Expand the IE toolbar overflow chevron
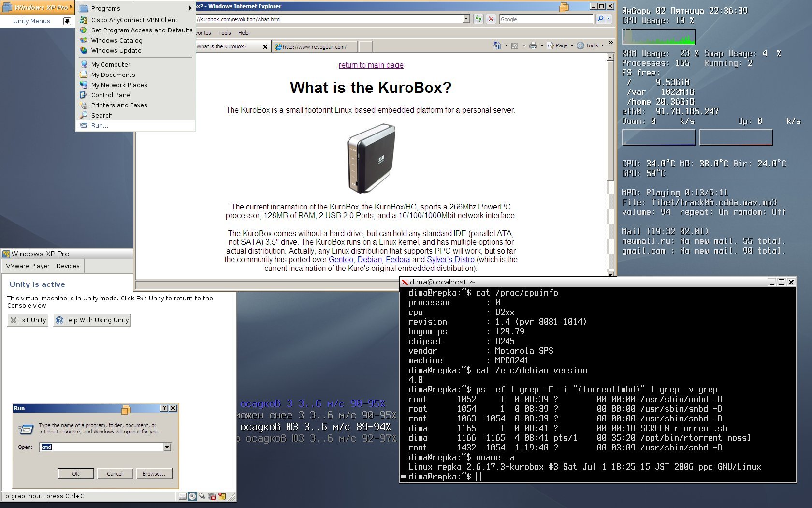The width and height of the screenshot is (812, 508). 611,43
